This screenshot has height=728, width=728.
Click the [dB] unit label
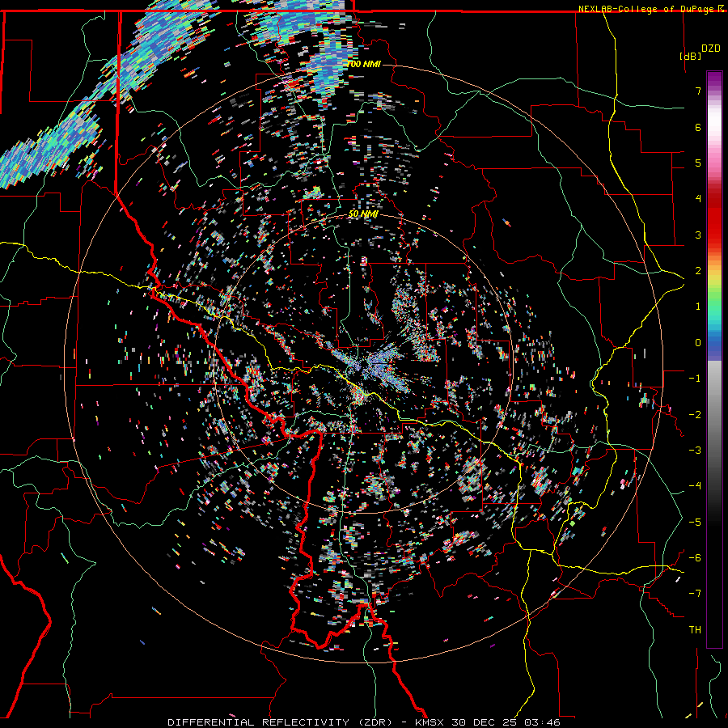pos(690,56)
